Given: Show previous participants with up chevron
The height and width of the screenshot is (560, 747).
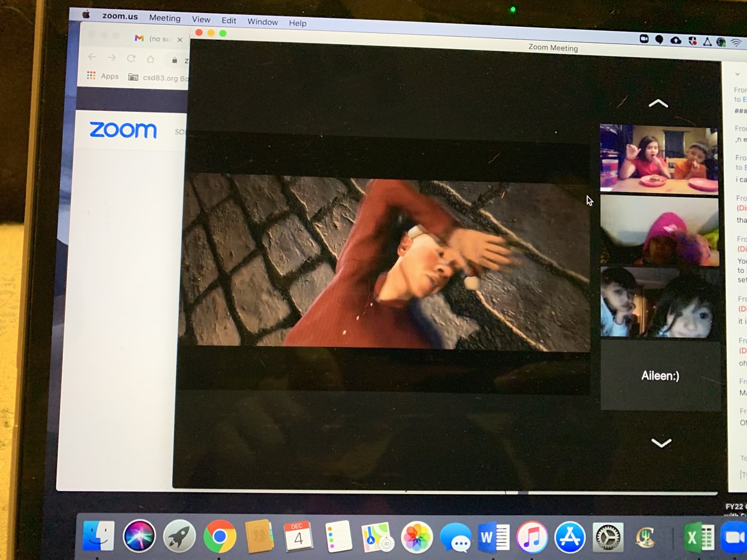Looking at the screenshot, I should 658,103.
